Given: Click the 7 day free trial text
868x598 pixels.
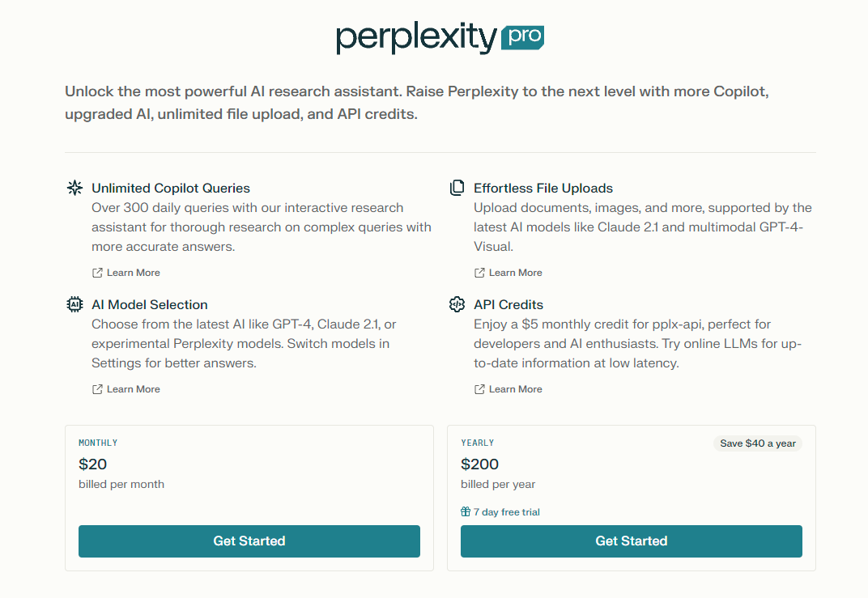Looking at the screenshot, I should [x=507, y=512].
